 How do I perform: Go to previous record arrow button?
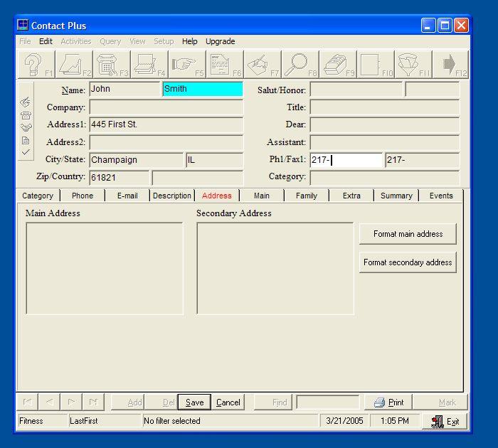tap(50, 402)
